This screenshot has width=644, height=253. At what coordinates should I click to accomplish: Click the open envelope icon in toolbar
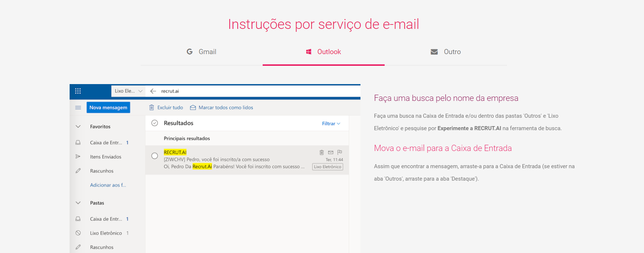(x=193, y=107)
